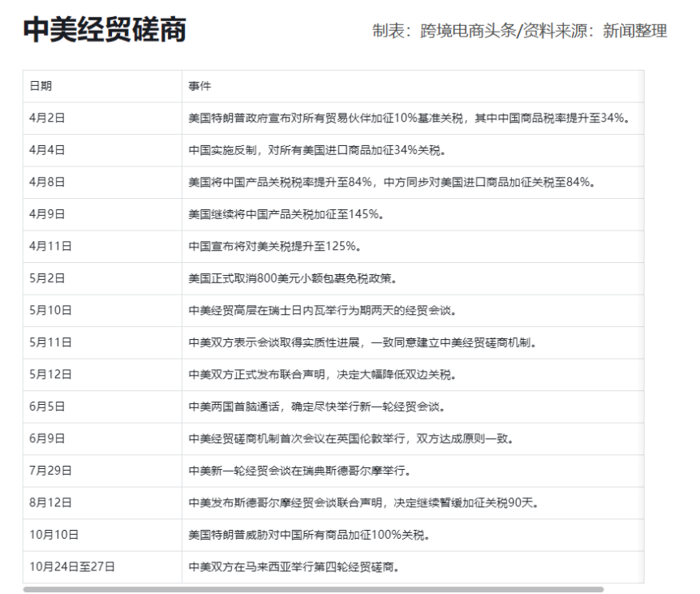Click the 中美经贸磋商 title heading
Viewport: 700px width, 594px height.
[105, 29]
